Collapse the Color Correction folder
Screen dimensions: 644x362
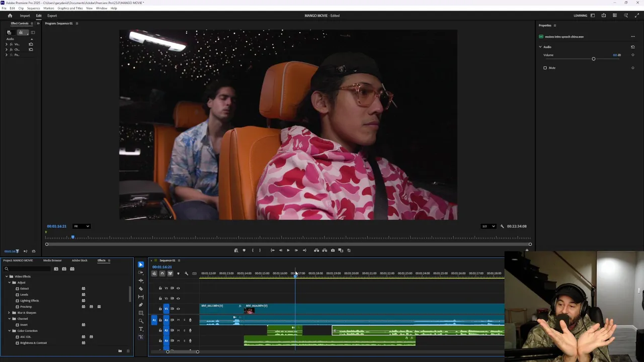tap(9, 331)
